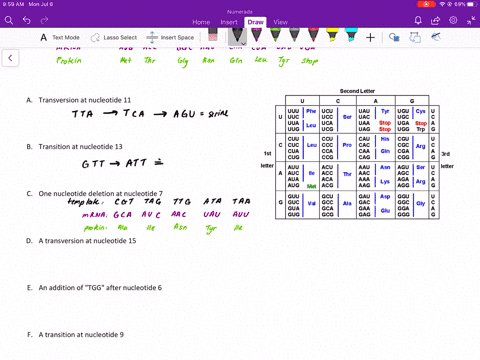This screenshot has height=360, width=480.
Task: Pick the green pen
Action: pos(275,35)
